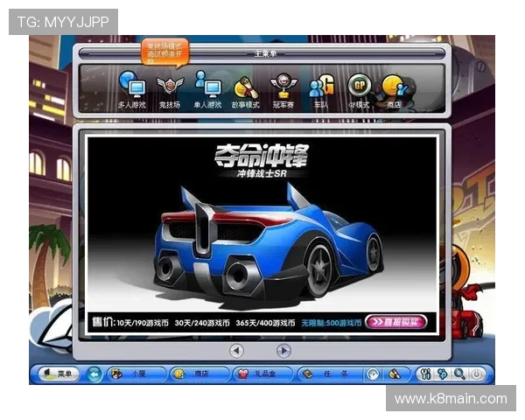The image size is (525, 420).
Task: Open the 车队 team icon
Action: 320,88
